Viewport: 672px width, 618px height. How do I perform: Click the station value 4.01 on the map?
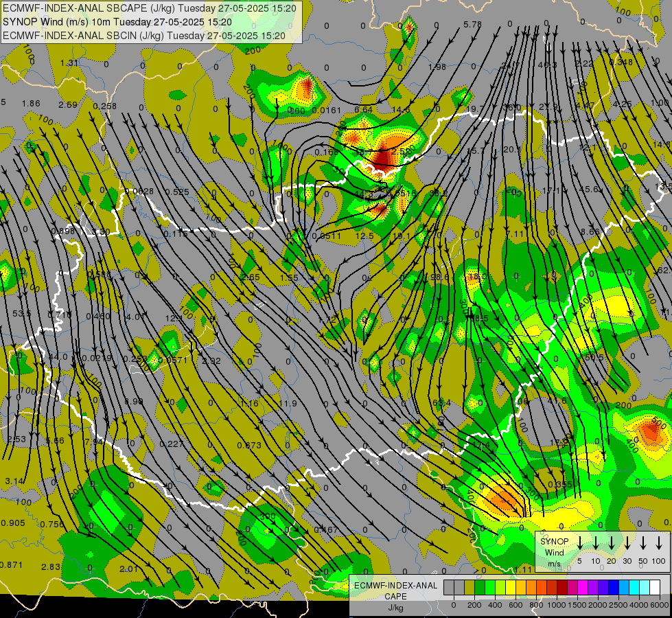[135, 317]
